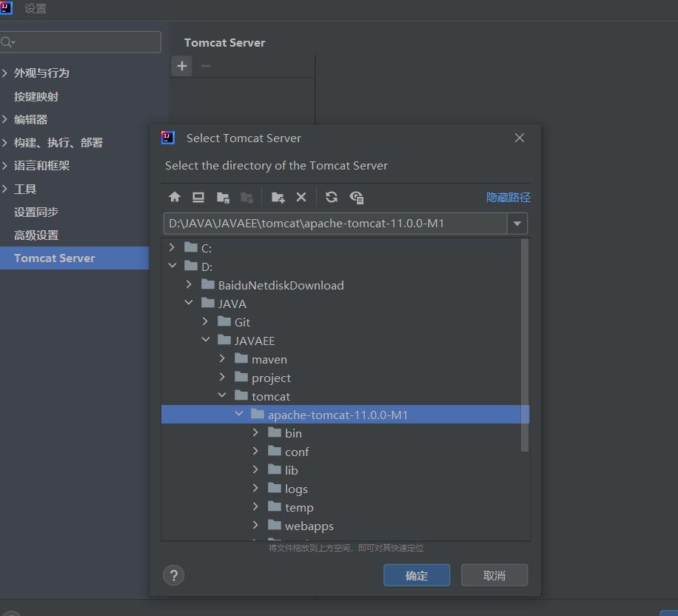Select the maven folder label
The image size is (678, 616).
point(269,360)
